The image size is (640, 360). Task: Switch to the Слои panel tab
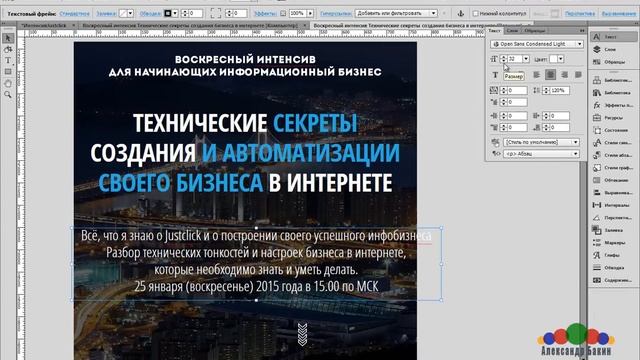[512, 31]
